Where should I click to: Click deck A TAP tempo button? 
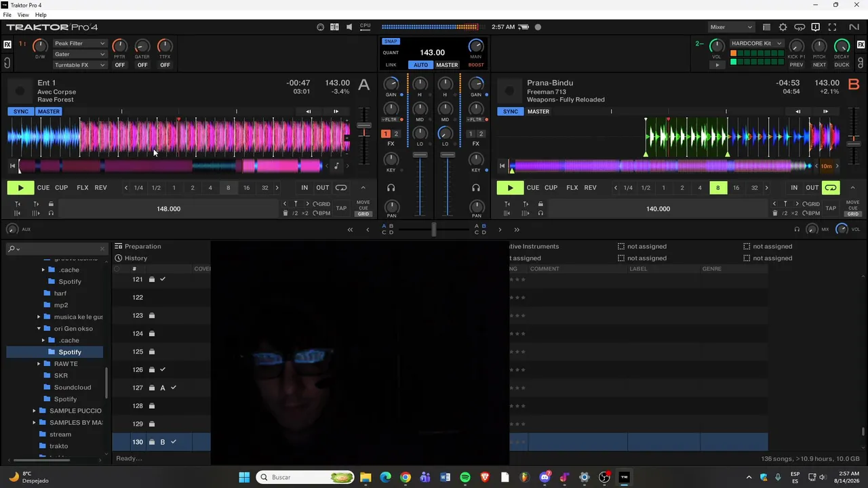[341, 209]
